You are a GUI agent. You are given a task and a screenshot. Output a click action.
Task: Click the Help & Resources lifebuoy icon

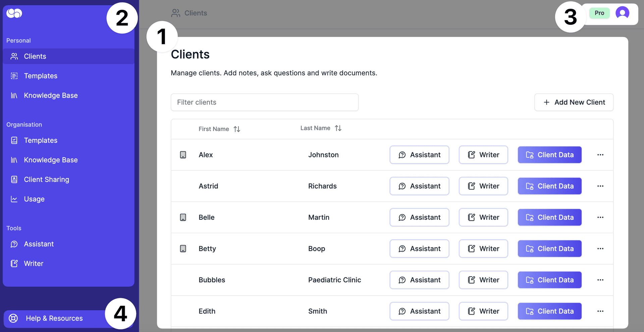13,318
